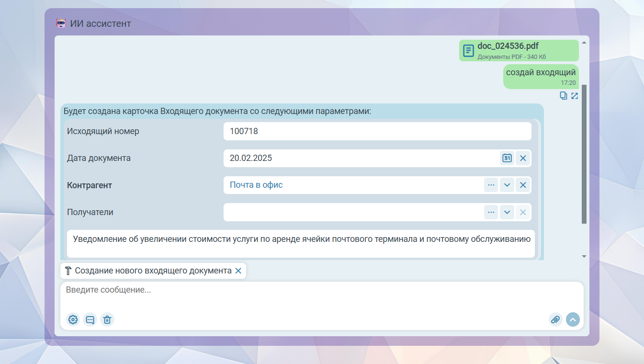Clear the Контрагент value

(523, 185)
